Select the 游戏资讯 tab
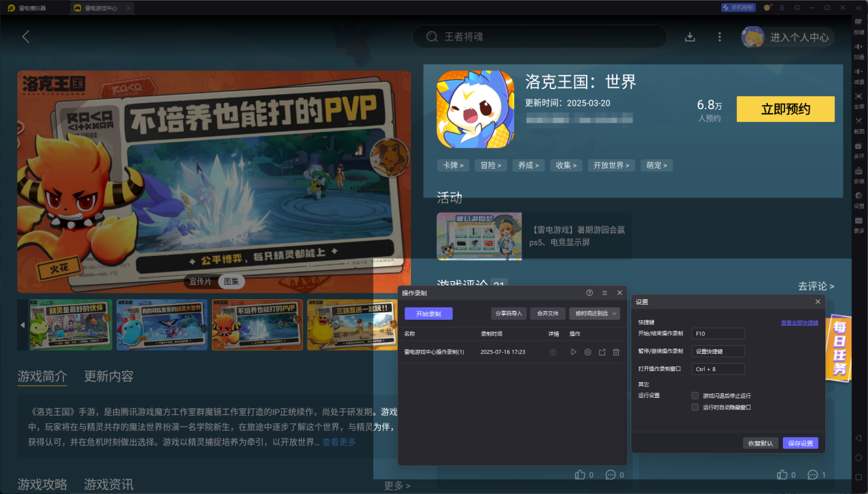Screen dimensions: 868x494 [x=109, y=484]
